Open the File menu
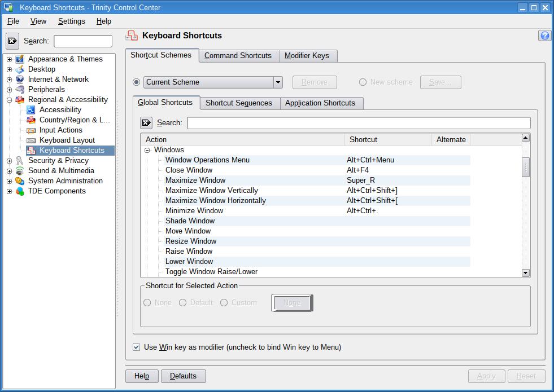554x392 pixels. (x=13, y=21)
